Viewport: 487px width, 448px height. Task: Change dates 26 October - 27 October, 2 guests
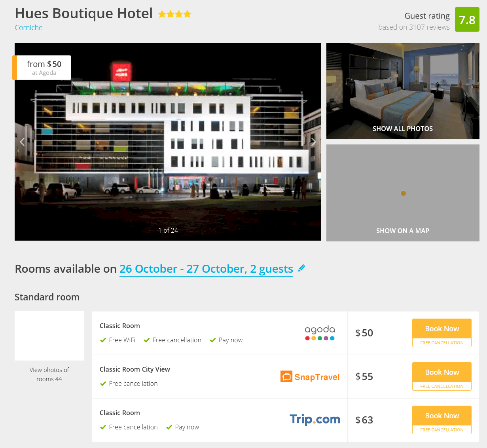(206, 269)
